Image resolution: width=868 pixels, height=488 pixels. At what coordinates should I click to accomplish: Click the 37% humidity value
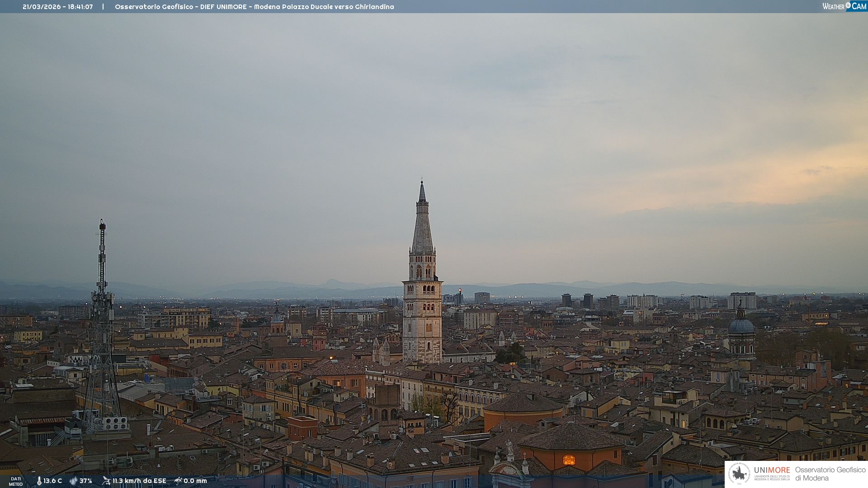tap(86, 481)
